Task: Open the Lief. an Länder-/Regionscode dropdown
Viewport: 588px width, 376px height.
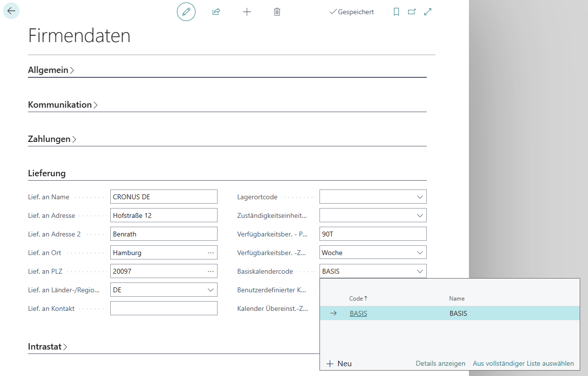Action: pos(211,290)
